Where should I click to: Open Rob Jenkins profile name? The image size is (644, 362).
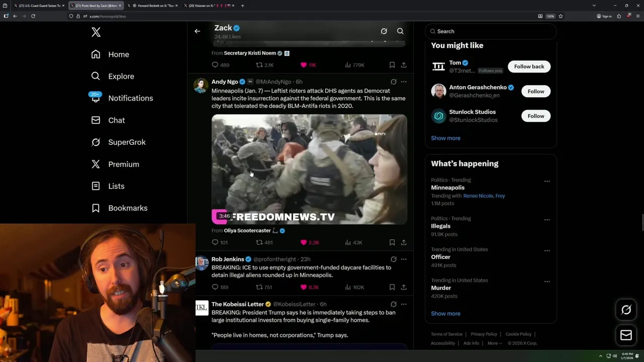point(227,259)
